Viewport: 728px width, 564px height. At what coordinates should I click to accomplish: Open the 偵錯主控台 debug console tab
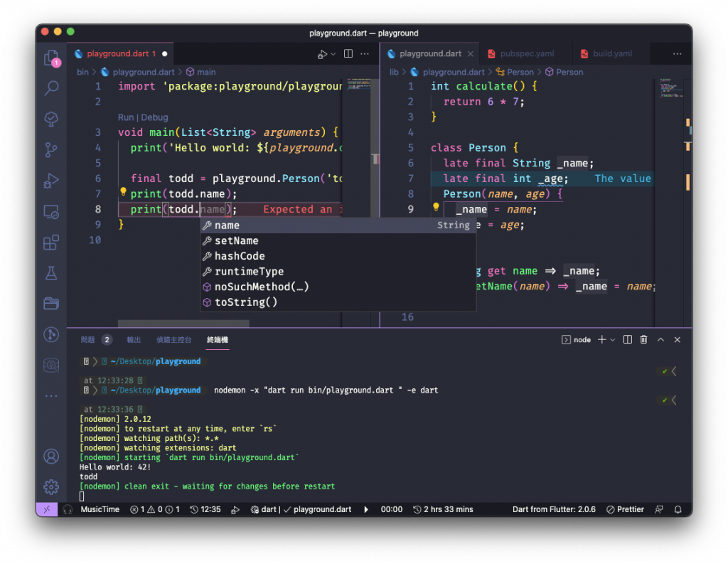(173, 340)
